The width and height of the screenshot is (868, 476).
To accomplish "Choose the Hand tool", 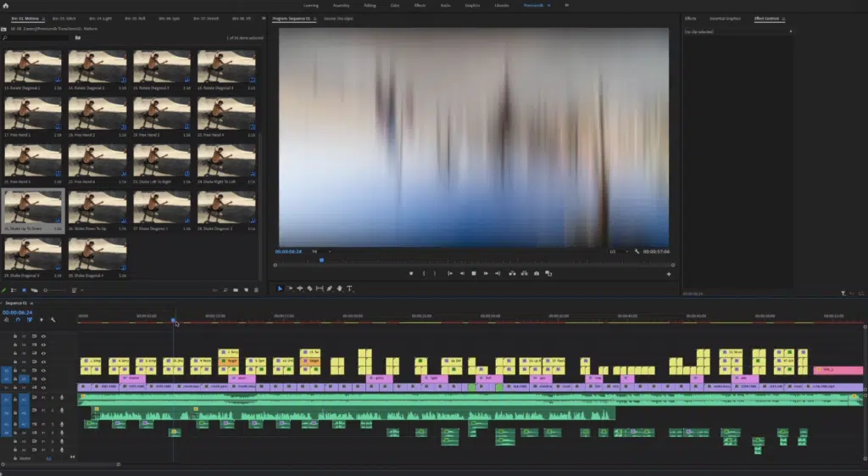I will pos(339,288).
